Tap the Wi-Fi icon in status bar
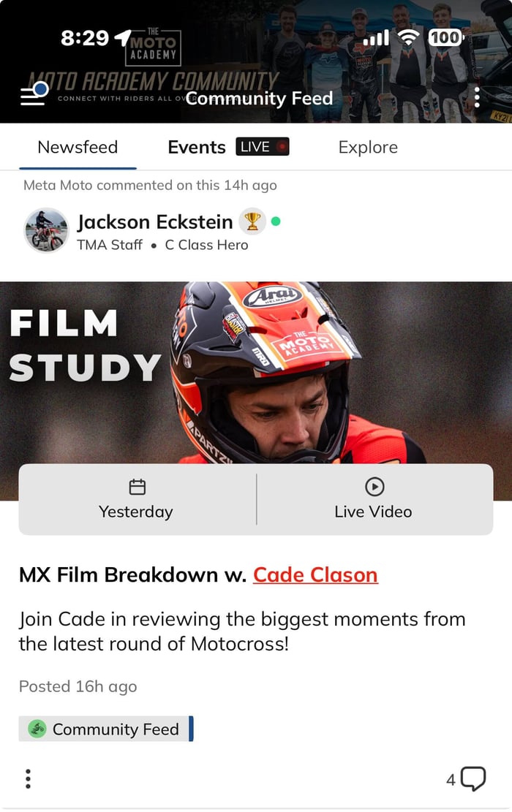Viewport: 512px width, 812px height. (x=409, y=37)
